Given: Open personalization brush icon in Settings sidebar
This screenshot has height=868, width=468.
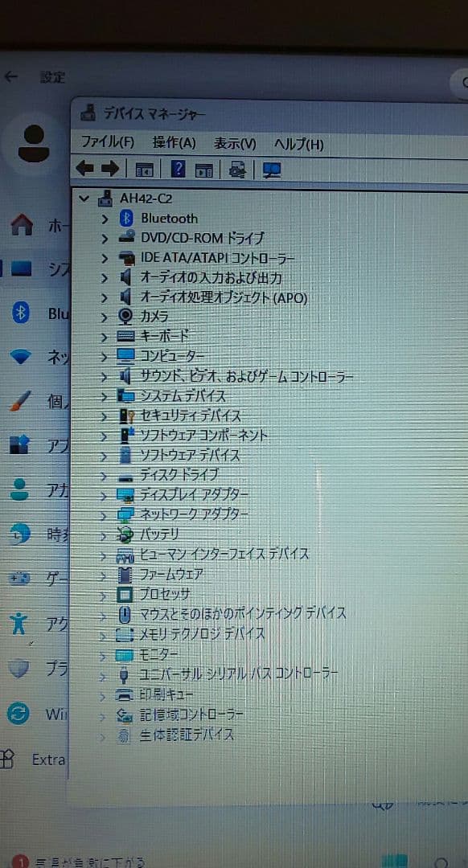Looking at the screenshot, I should pos(20,401).
